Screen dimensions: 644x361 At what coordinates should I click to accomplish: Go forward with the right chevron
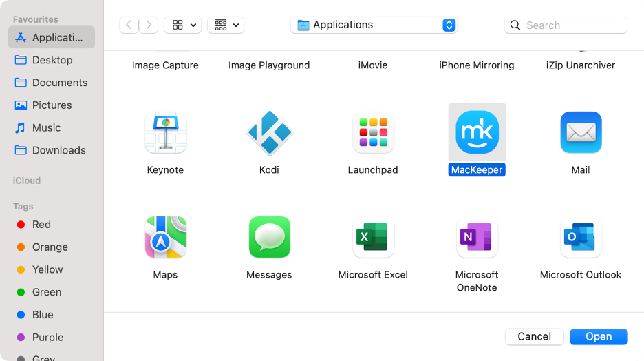coord(149,25)
